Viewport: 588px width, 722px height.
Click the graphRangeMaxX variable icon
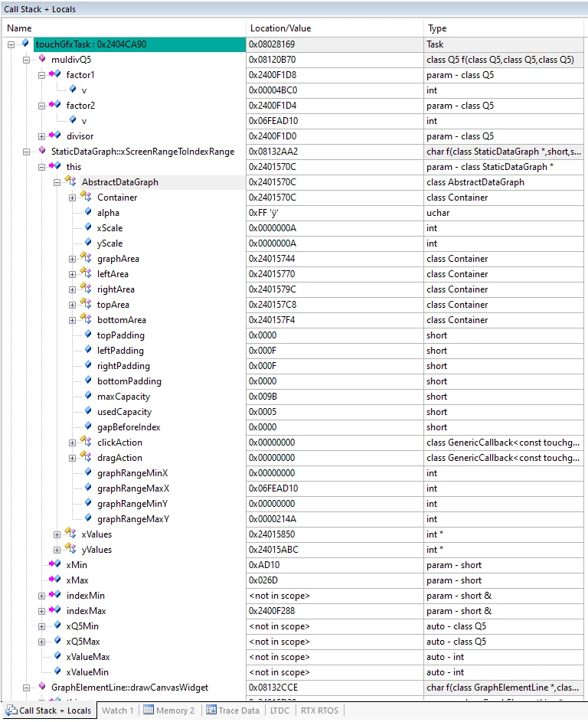pos(88,487)
